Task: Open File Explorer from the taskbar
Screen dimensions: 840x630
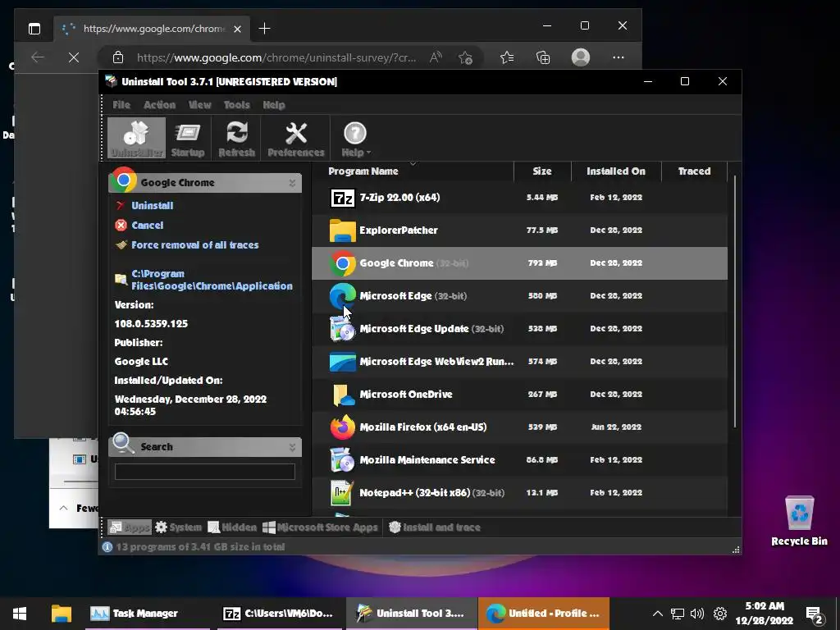Action: coord(62,614)
